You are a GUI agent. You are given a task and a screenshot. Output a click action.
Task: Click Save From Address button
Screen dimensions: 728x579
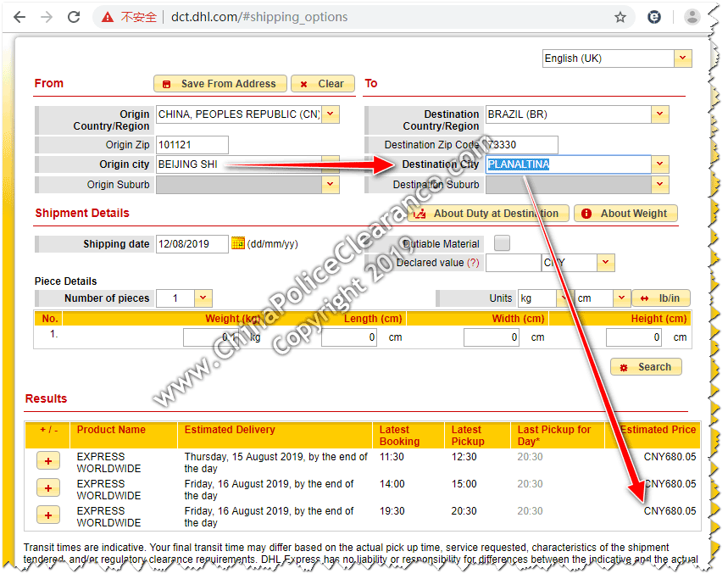point(220,84)
